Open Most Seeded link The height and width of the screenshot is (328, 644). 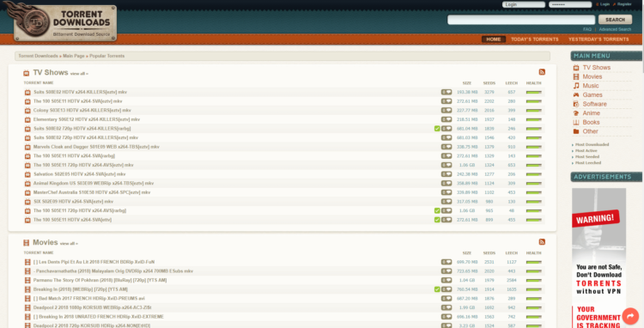[587, 157]
